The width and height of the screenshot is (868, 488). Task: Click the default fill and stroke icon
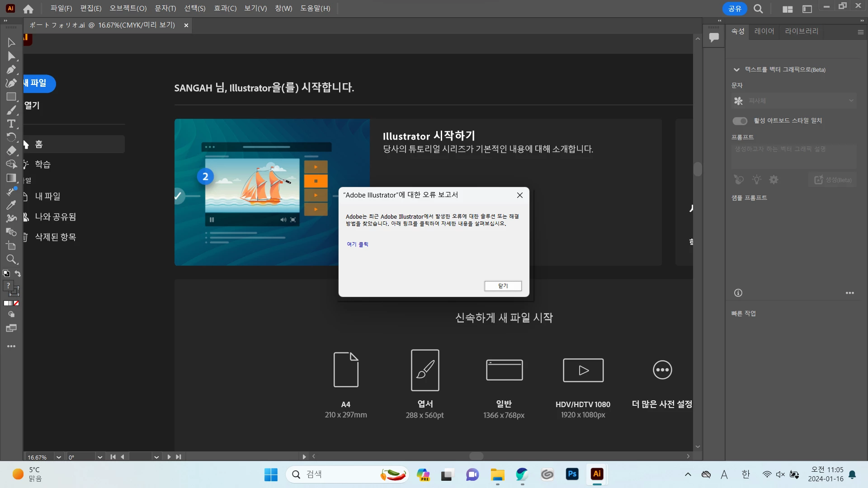click(6, 273)
